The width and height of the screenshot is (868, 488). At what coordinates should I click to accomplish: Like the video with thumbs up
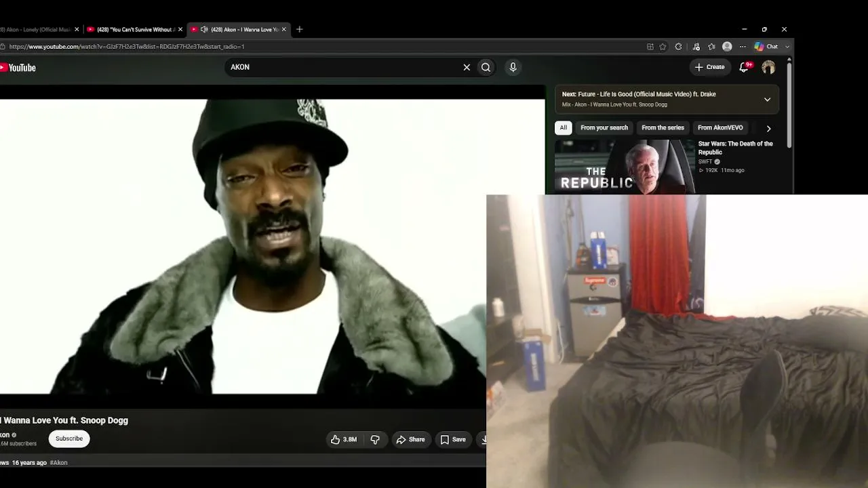344,439
